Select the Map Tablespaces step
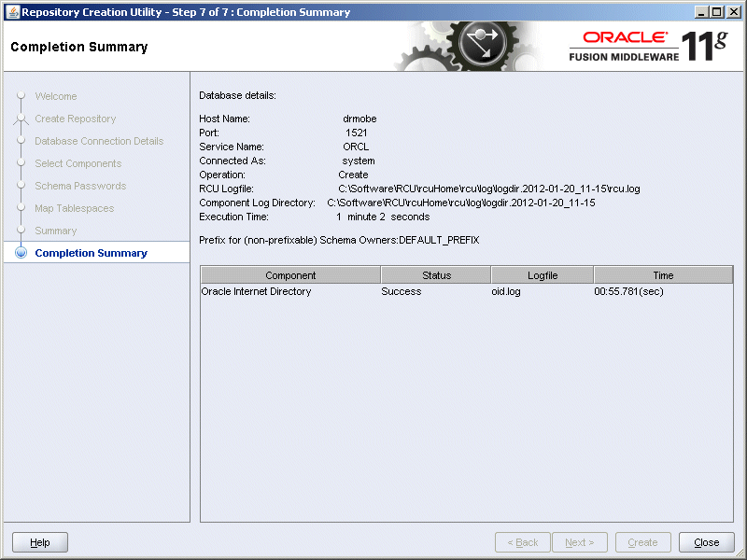 75,208
